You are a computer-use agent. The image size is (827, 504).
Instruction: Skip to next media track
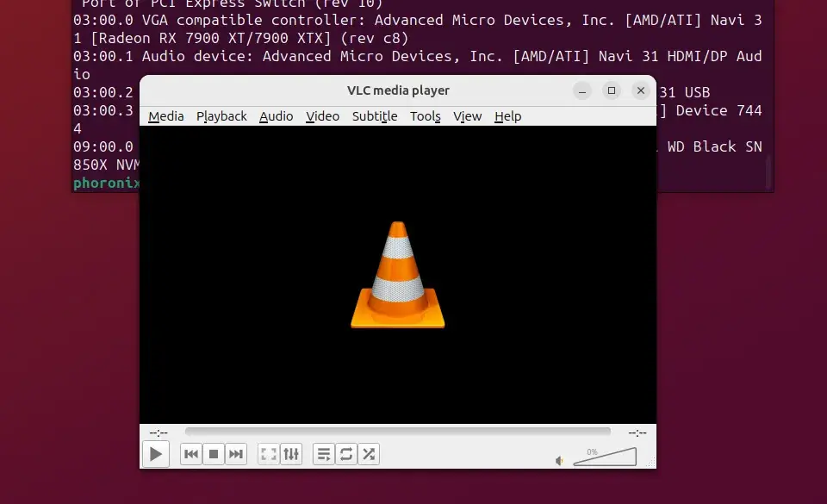[x=236, y=454]
